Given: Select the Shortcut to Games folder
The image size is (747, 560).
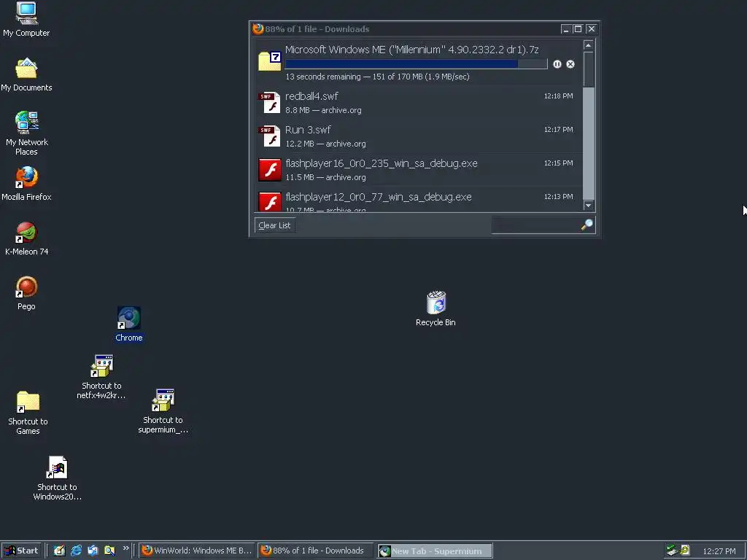Looking at the screenshot, I should [28, 413].
